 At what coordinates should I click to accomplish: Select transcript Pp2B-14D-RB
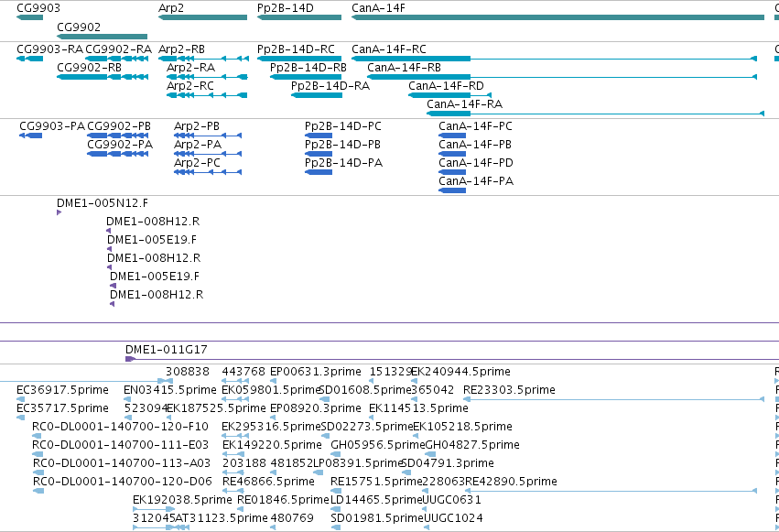306,77
